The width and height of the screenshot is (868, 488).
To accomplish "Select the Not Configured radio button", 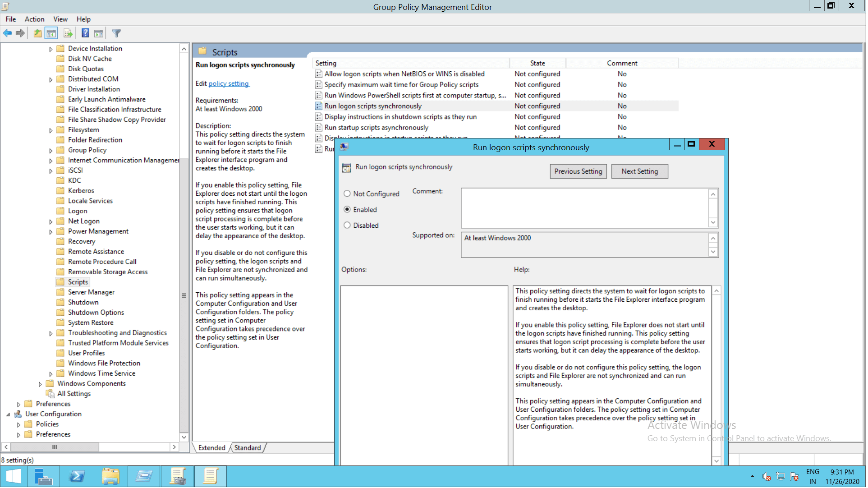I will pos(348,194).
